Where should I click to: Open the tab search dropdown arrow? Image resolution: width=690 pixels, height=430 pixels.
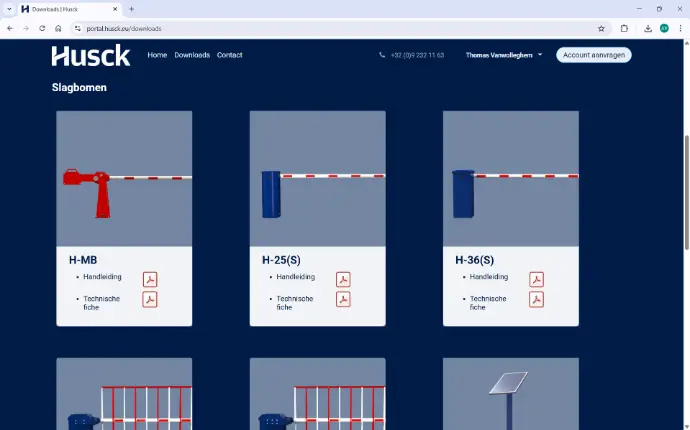click(x=8, y=8)
